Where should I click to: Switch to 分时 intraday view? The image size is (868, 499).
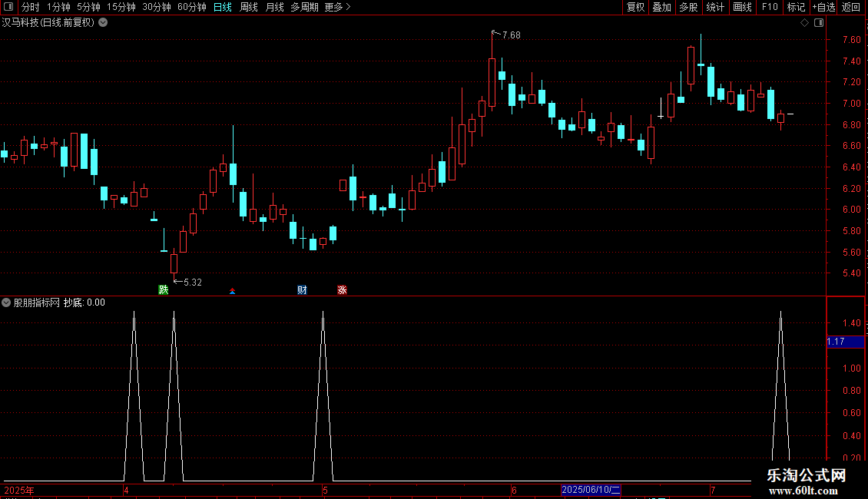(x=31, y=7)
